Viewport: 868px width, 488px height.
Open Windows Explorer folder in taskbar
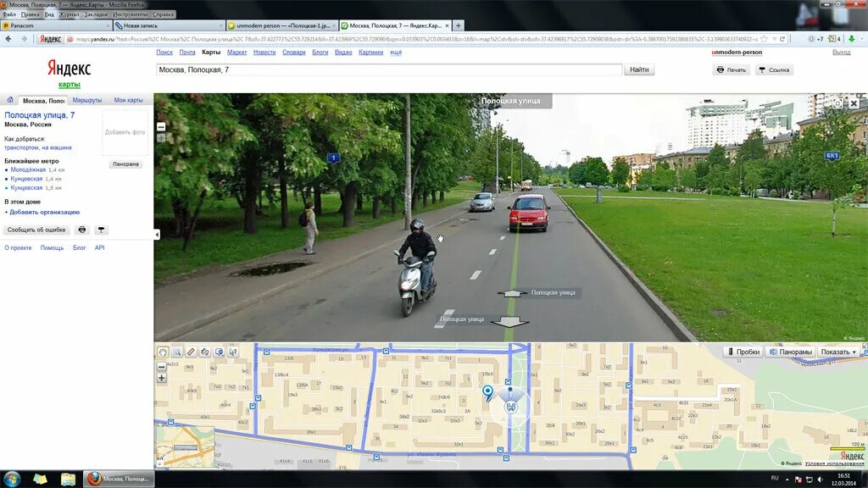tap(68, 480)
